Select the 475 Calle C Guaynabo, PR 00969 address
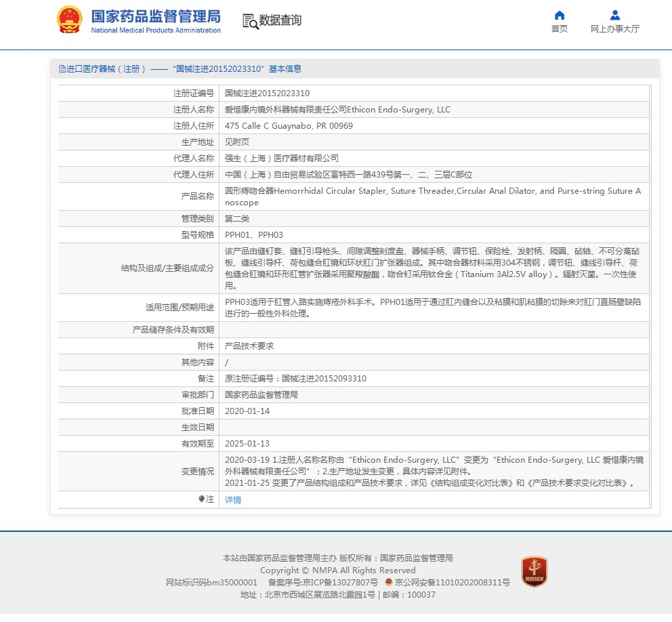This screenshot has height=622, width=672. (289, 126)
